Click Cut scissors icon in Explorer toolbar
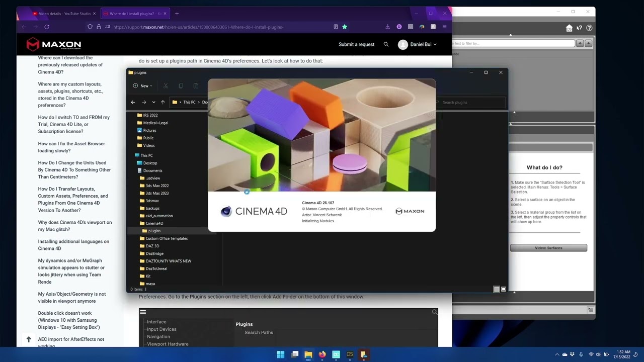The width and height of the screenshot is (644, 362). point(166,86)
